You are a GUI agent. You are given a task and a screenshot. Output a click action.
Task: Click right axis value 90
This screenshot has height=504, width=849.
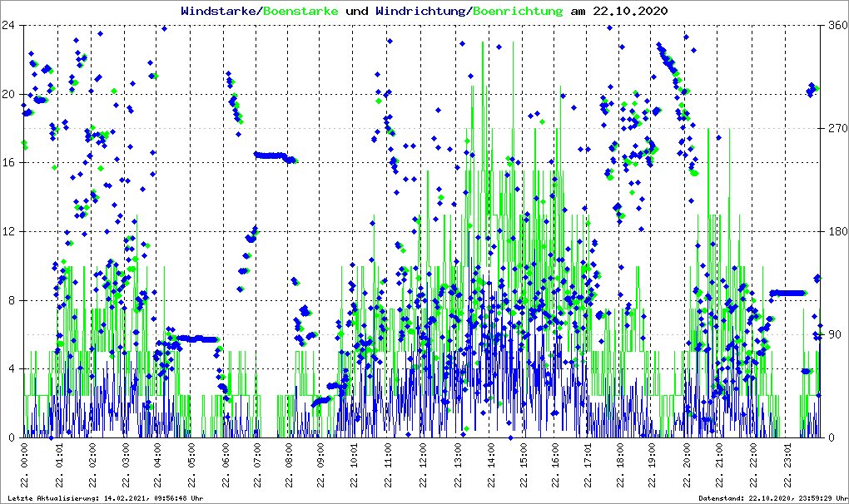[x=834, y=334]
